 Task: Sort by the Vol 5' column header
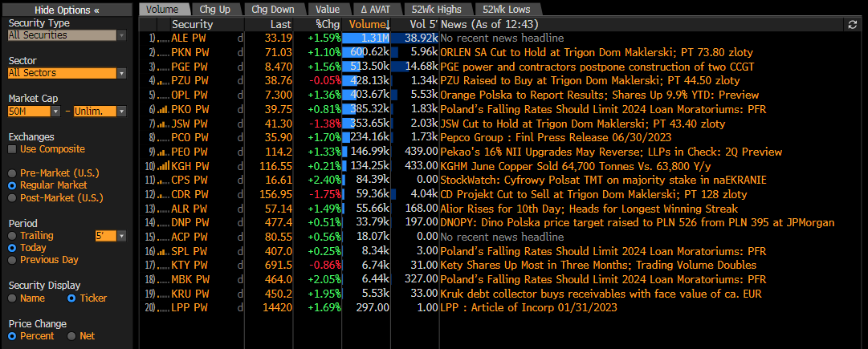(415, 24)
